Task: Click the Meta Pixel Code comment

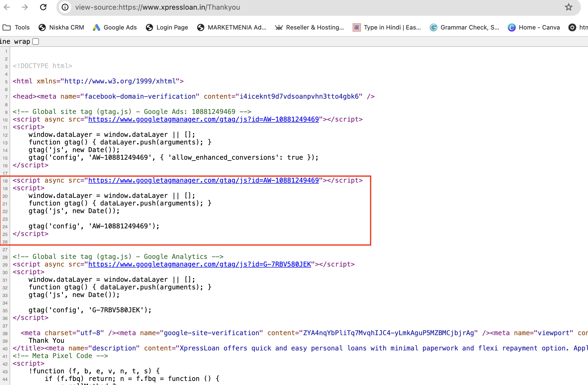Action: tap(60, 356)
